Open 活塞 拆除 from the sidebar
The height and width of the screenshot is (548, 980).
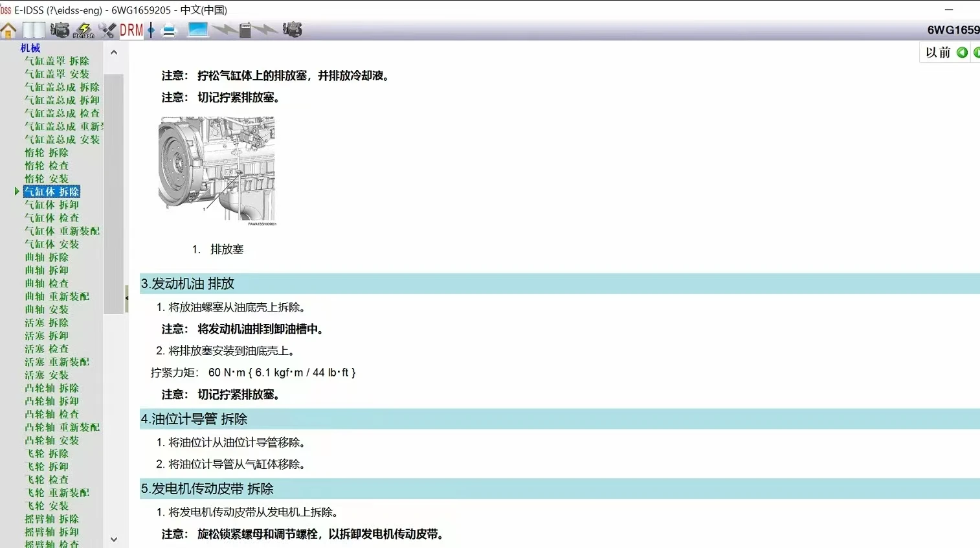[x=46, y=323]
